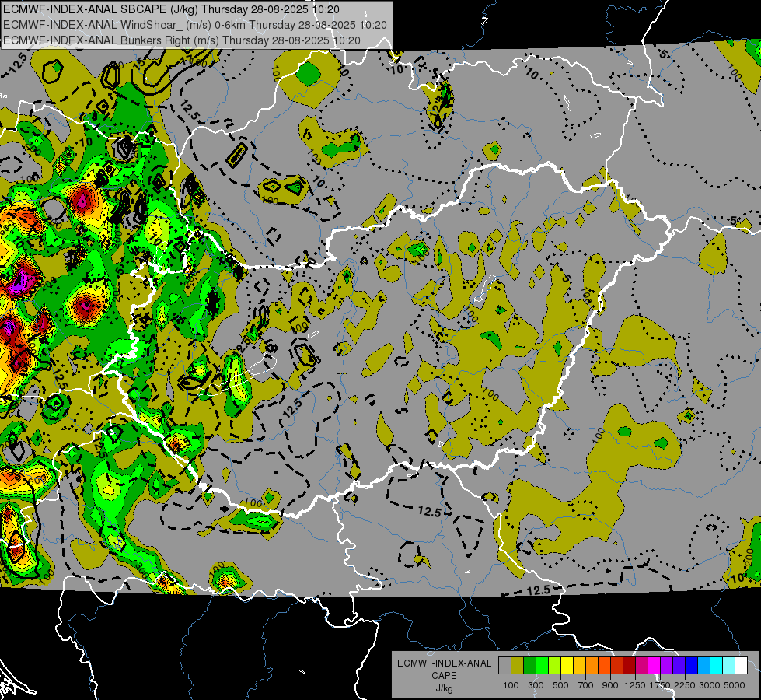Select the bright magenta swatch before 1750
The width and height of the screenshot is (761, 700).
(x=655, y=665)
